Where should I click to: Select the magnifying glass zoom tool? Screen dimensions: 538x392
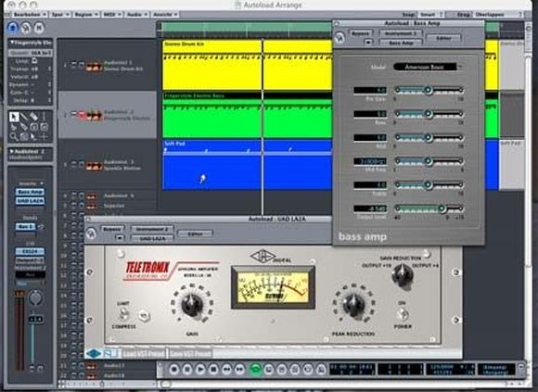coord(14,137)
